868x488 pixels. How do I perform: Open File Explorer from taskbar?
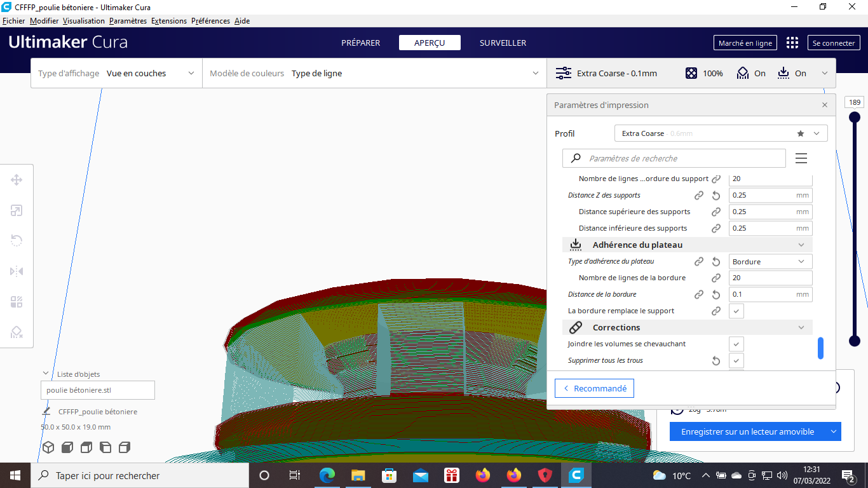pyautogui.click(x=358, y=475)
